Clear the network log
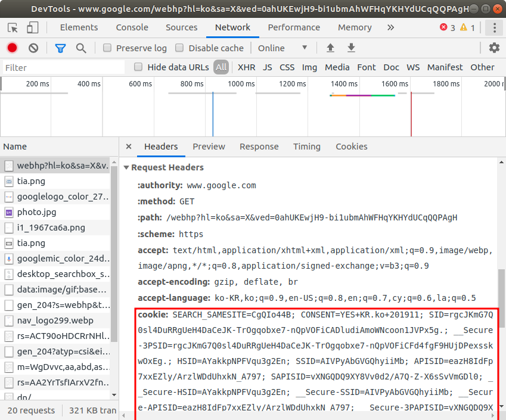This screenshot has width=506, height=420. (33, 48)
